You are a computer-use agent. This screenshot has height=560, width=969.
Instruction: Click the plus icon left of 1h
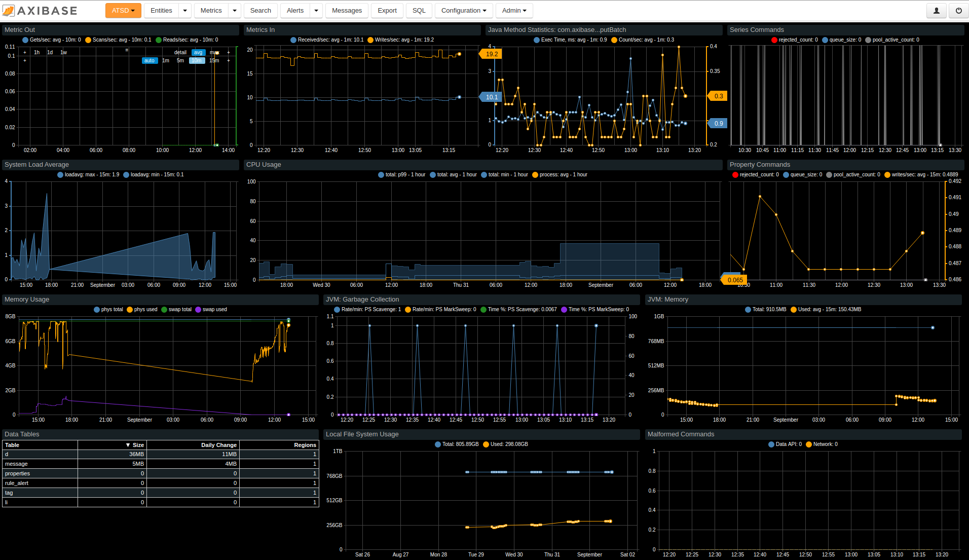pos(25,52)
